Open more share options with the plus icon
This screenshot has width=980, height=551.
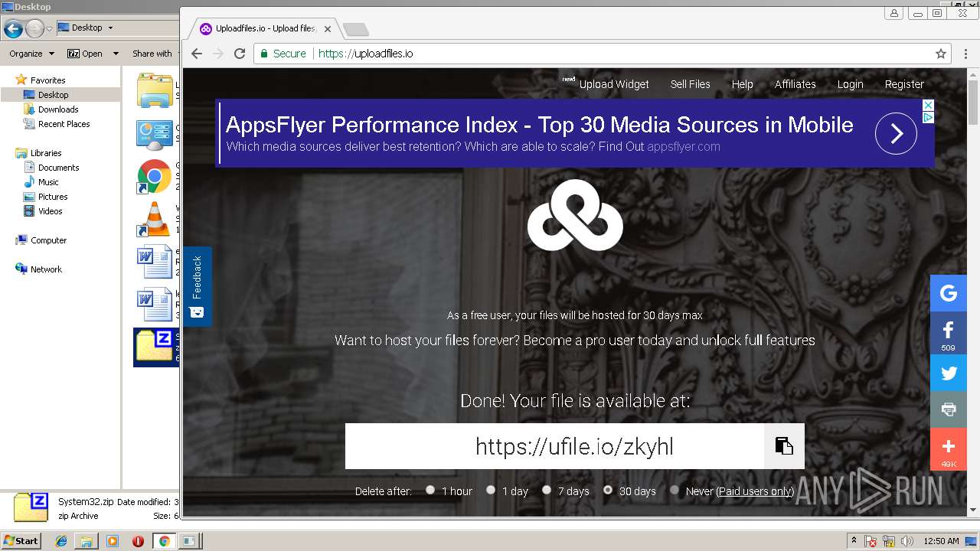(x=949, y=449)
